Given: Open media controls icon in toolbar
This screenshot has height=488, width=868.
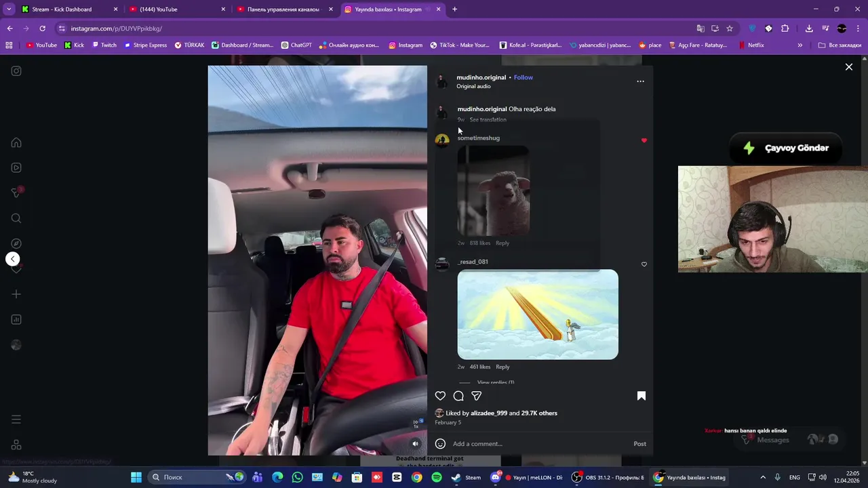Looking at the screenshot, I should pos(825,28).
